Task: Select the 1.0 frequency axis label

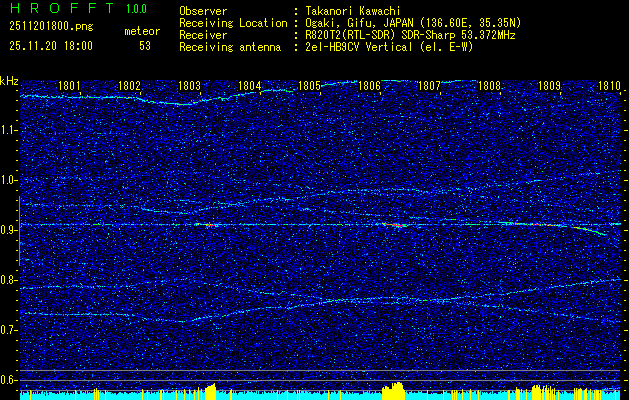Action: (x=9, y=180)
